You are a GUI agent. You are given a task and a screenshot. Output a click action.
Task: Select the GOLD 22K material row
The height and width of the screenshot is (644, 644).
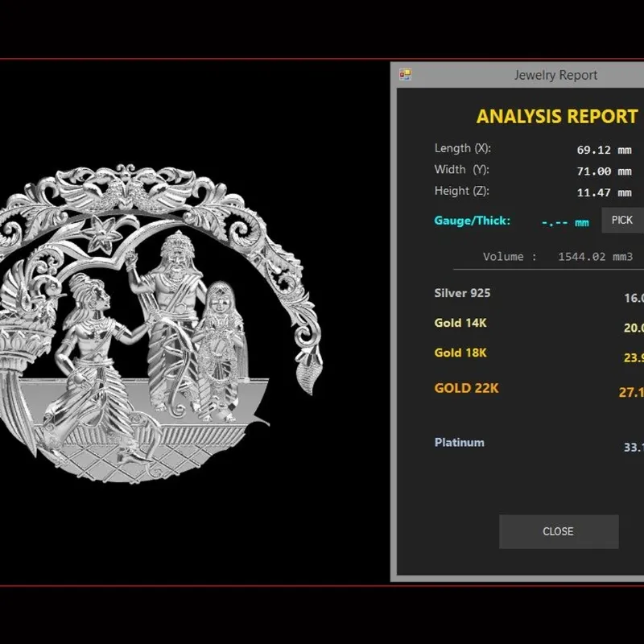click(539, 390)
